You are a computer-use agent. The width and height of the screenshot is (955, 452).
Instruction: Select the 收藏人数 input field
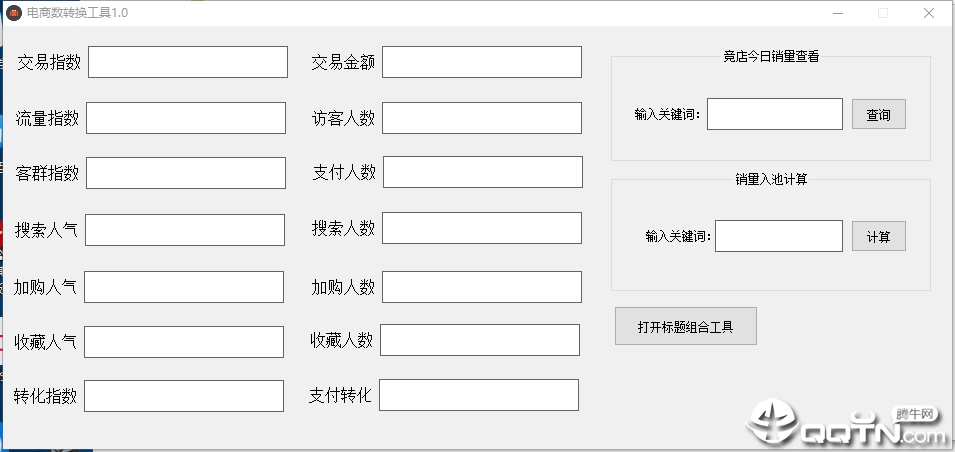pyautogui.click(x=480, y=340)
